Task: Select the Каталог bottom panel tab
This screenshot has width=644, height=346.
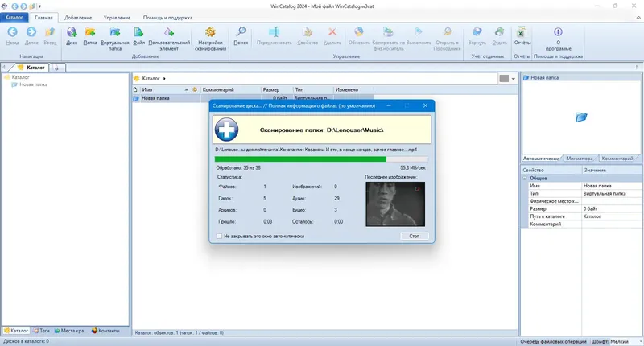Action: pyautogui.click(x=16, y=331)
